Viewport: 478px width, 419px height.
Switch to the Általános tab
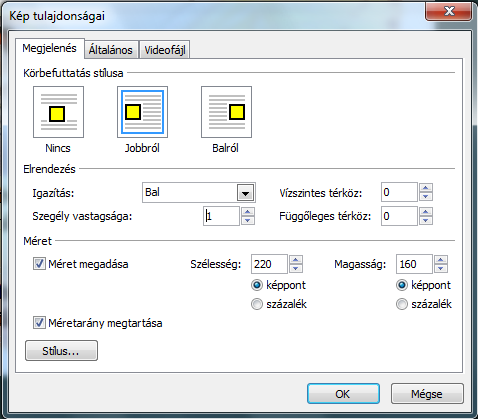click(x=111, y=50)
